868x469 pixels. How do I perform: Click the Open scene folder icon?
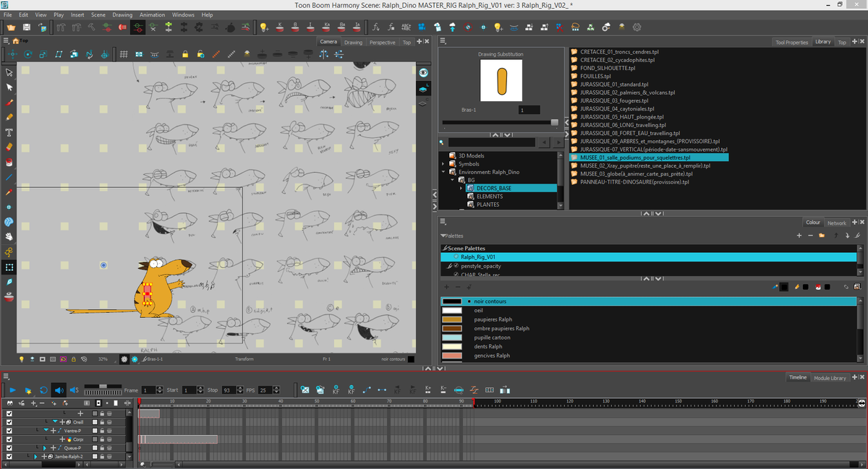(12, 27)
